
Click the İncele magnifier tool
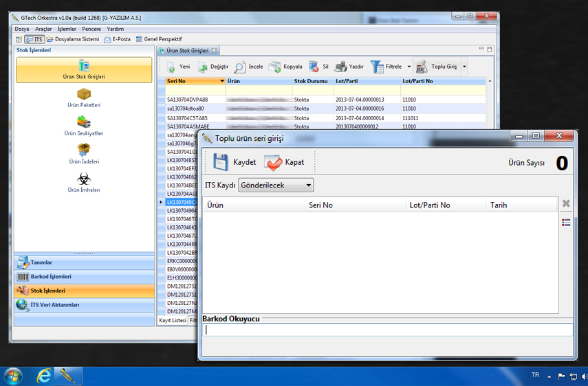[239, 67]
